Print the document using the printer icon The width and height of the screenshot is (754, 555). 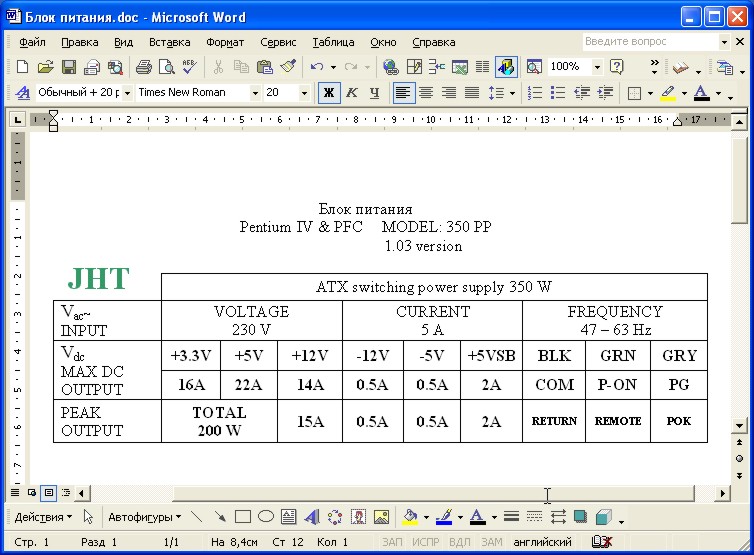click(143, 66)
